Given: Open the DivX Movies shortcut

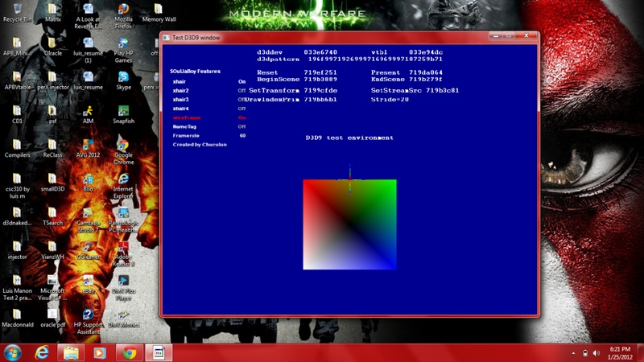Looking at the screenshot, I should click(123, 319).
